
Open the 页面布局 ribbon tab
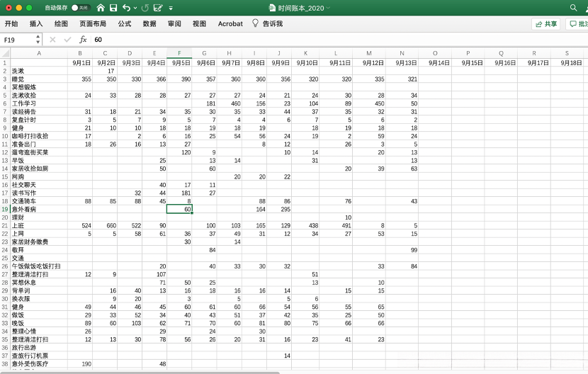pyautogui.click(x=93, y=23)
